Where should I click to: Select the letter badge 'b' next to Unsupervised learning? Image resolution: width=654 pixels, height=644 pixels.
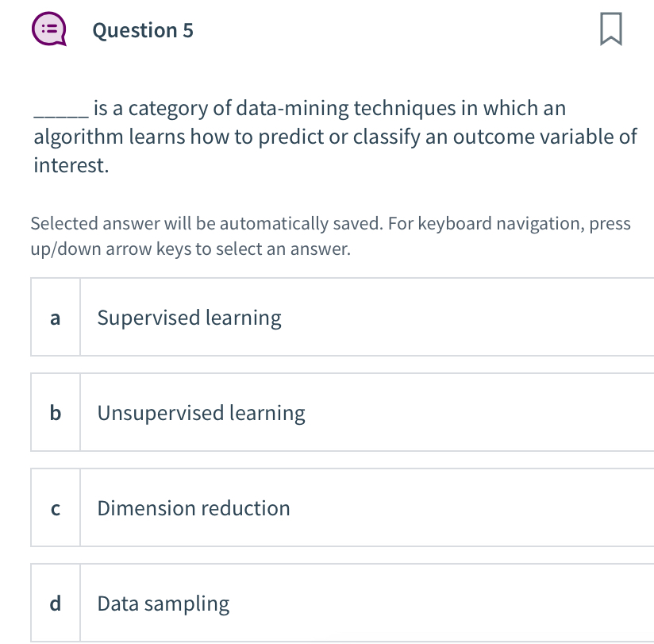tap(55, 412)
